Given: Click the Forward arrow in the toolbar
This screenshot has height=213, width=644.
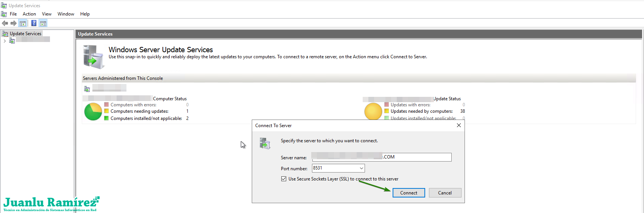Looking at the screenshot, I should [x=14, y=23].
